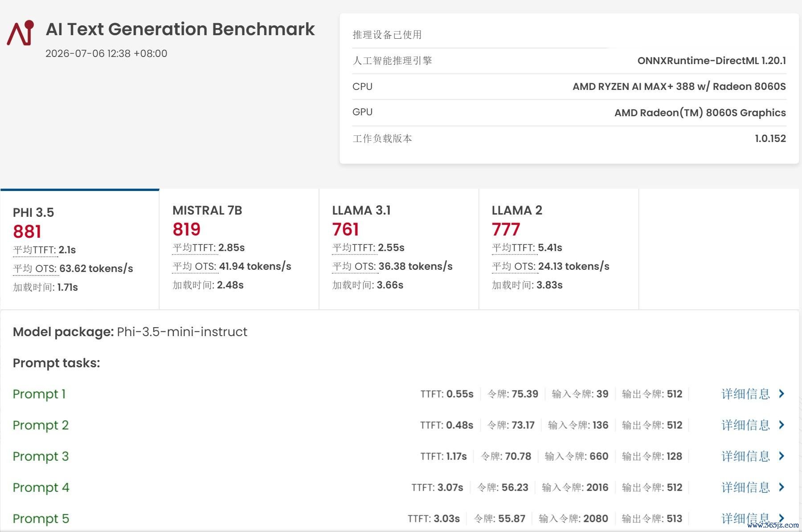The width and height of the screenshot is (802, 532).
Task: Expand 详细信息 for Prompt 2
Action: [753, 425]
